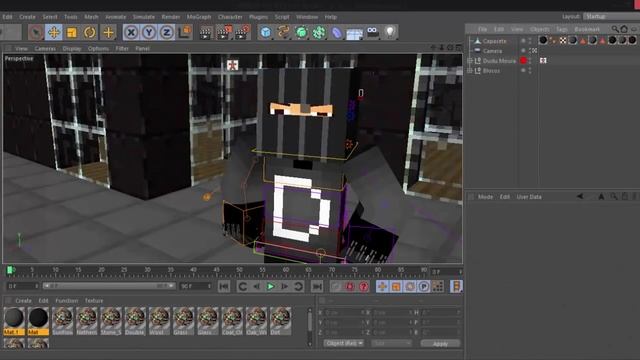This screenshot has width=640, height=360.
Task: Toggle the X axis lock
Action: click(131, 32)
